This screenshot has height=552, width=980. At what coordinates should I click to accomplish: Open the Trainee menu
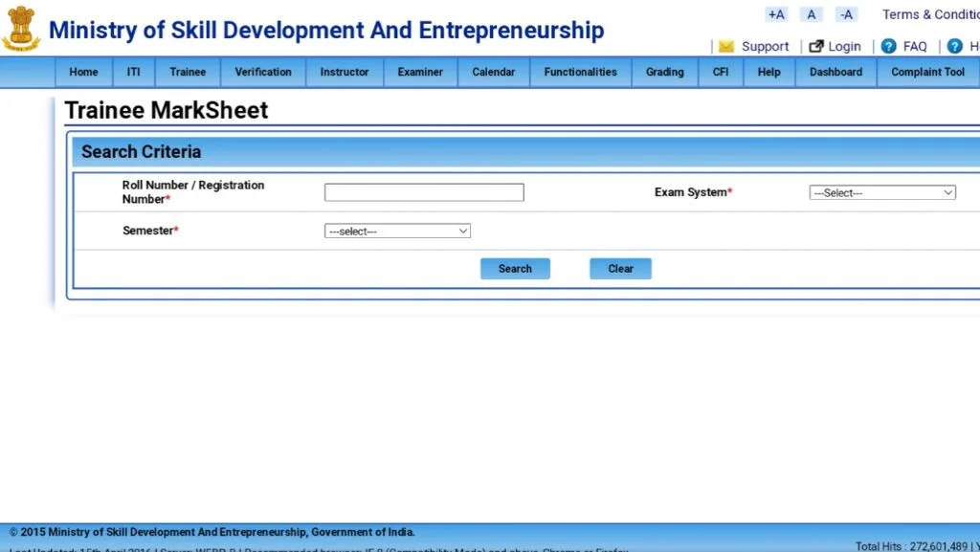point(188,72)
